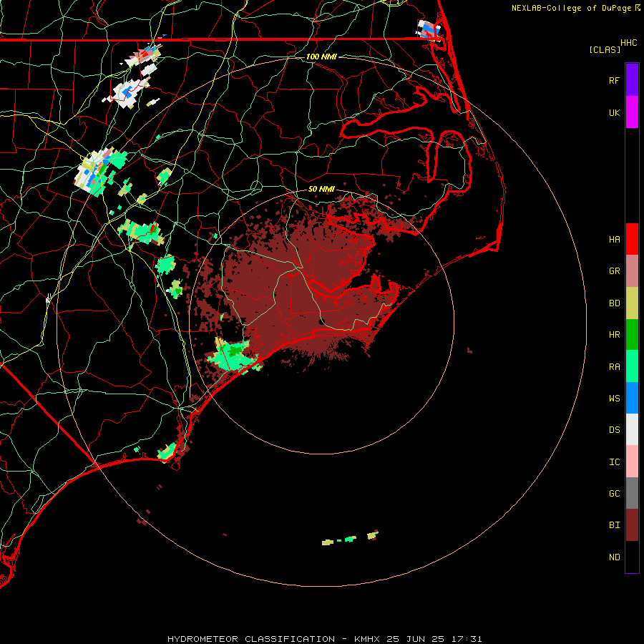Choose the WS blue legend swatch
Image resolution: width=644 pixels, height=644 pixels.
coord(632,398)
